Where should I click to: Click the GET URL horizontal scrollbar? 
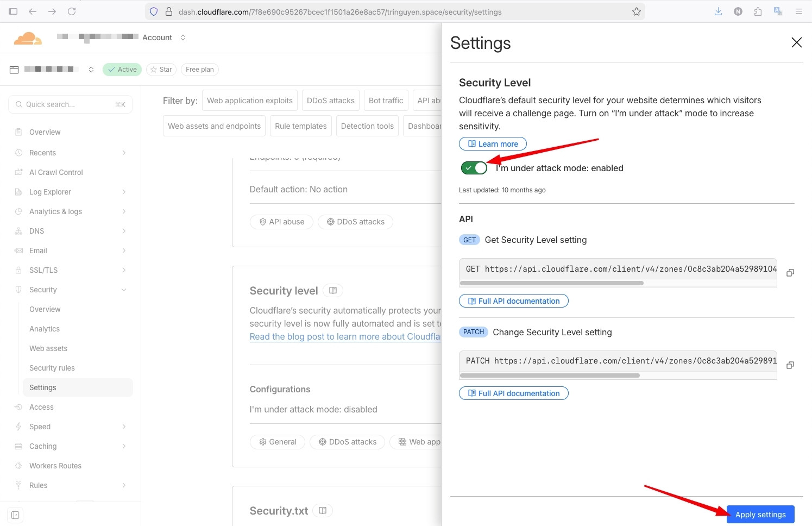(551, 283)
